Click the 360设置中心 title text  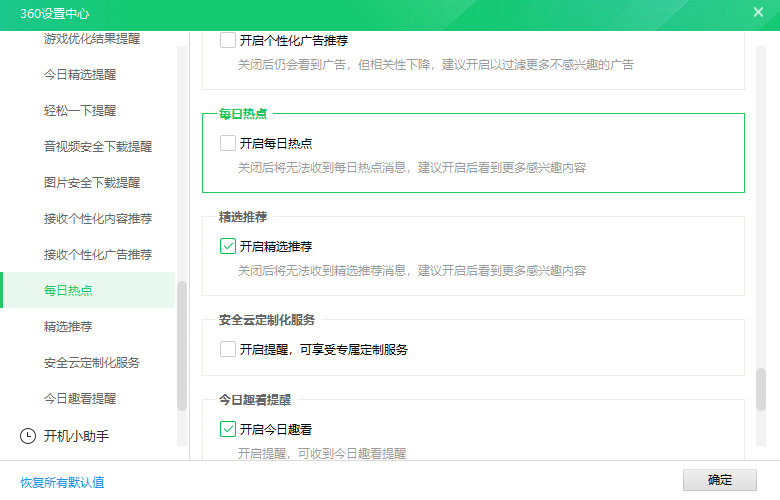pos(55,14)
